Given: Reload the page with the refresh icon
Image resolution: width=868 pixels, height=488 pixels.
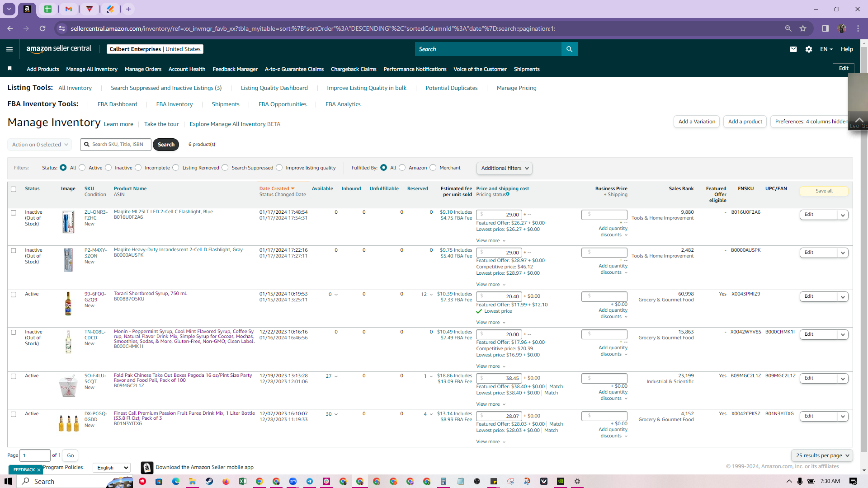Looking at the screenshot, I should pos(42,28).
